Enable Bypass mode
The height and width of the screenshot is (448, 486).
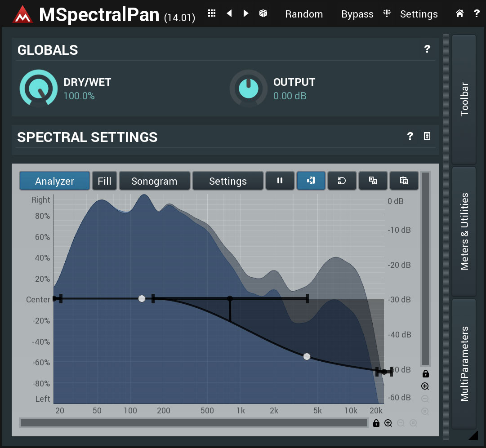357,13
